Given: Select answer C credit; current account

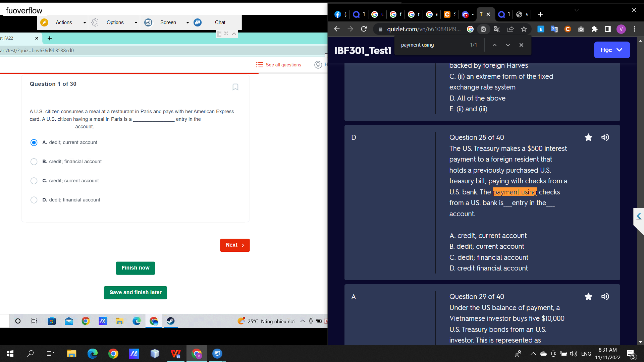Looking at the screenshot, I should point(34,181).
